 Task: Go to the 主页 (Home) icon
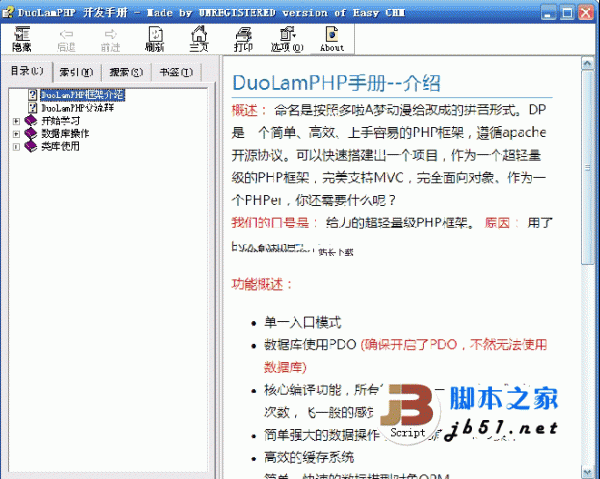click(199, 39)
